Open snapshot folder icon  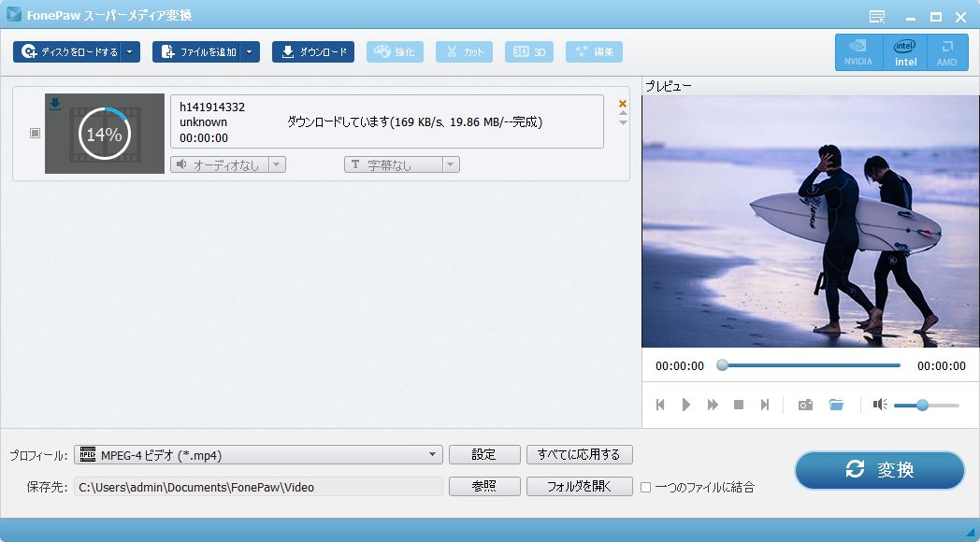(836, 405)
